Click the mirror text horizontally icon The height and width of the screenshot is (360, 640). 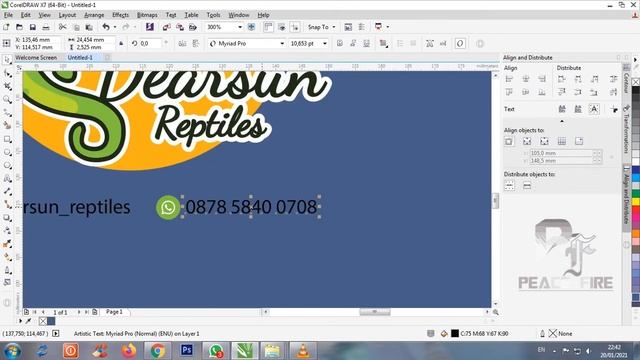point(182,43)
